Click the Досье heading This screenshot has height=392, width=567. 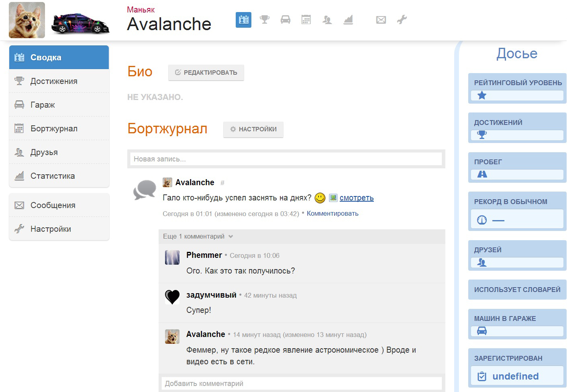(517, 53)
